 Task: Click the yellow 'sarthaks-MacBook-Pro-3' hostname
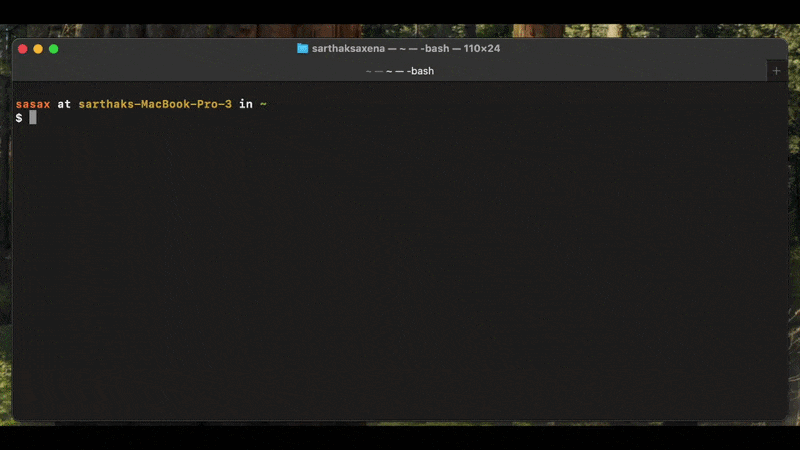pos(155,104)
